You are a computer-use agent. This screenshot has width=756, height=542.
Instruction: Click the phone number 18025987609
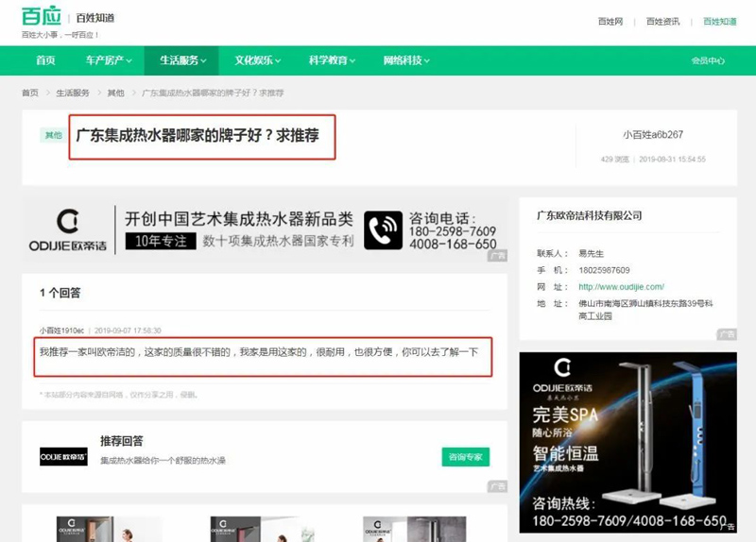[x=604, y=270]
